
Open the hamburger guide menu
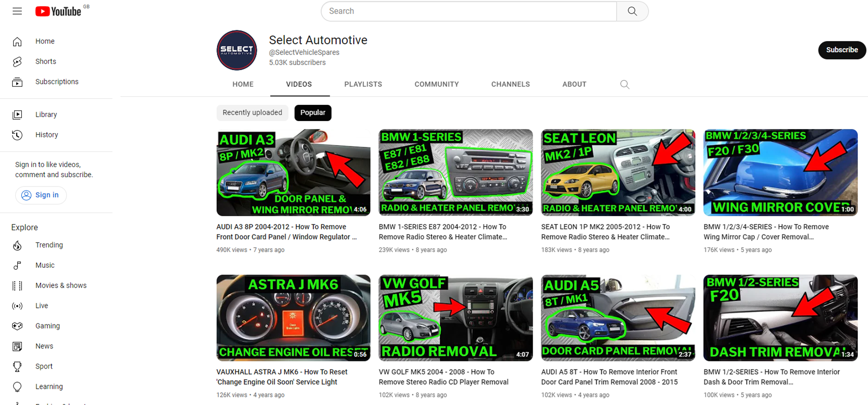[17, 11]
